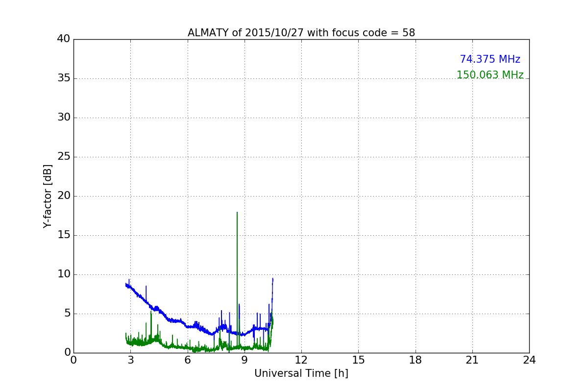Click the x-axis tick label '21'

tap(472, 360)
